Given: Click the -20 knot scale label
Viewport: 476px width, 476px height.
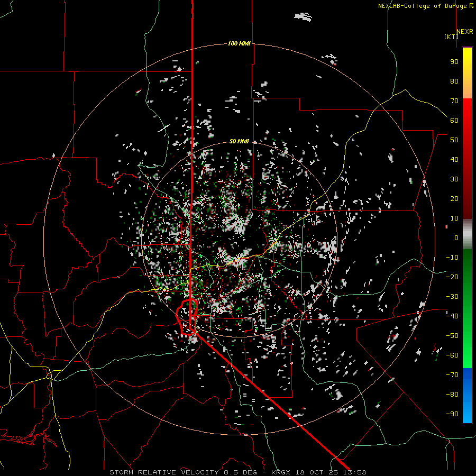Looking at the screenshot, I should click(452, 277).
